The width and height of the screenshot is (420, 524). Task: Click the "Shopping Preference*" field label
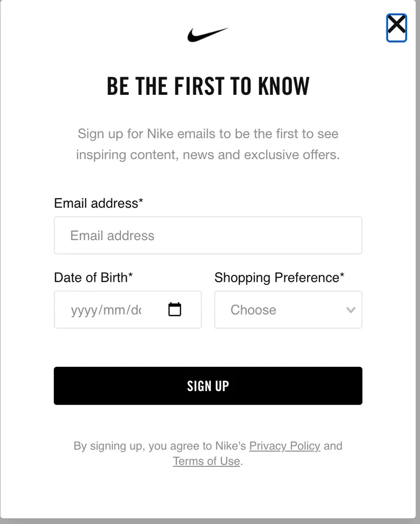[279, 278]
